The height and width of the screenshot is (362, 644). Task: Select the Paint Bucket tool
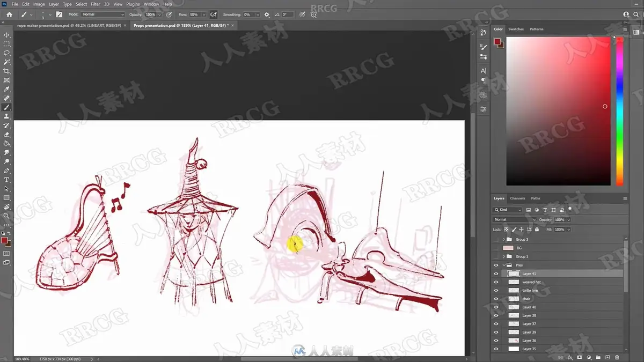[x=6, y=144]
